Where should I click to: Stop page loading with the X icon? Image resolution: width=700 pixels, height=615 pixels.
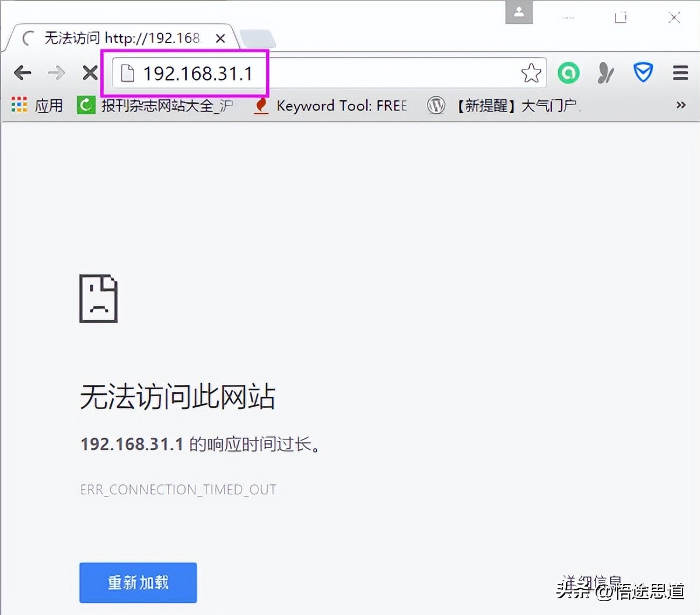pyautogui.click(x=90, y=72)
